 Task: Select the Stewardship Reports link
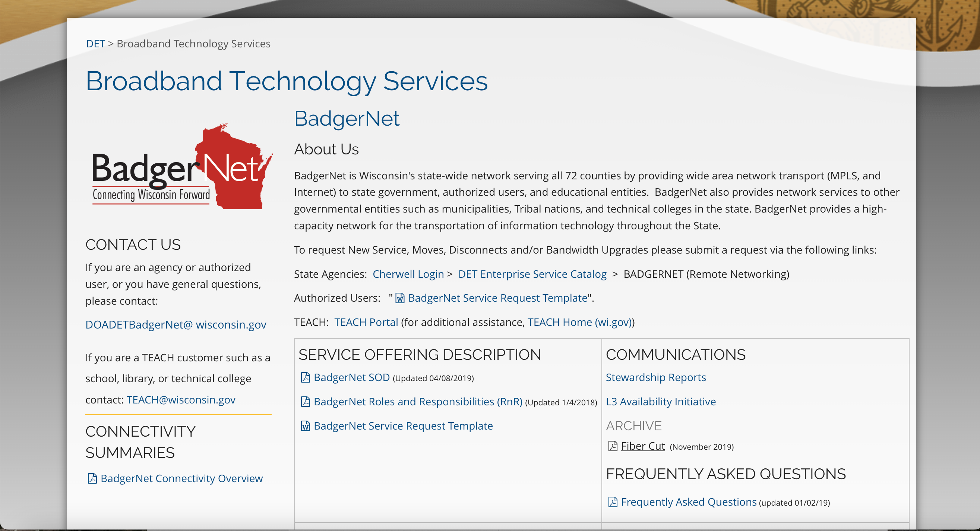(x=656, y=377)
